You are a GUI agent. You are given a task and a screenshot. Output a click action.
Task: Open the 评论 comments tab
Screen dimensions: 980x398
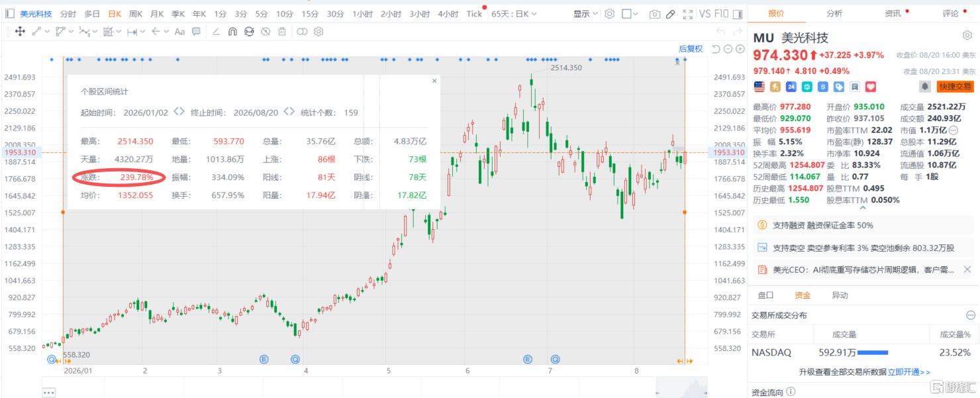click(950, 13)
